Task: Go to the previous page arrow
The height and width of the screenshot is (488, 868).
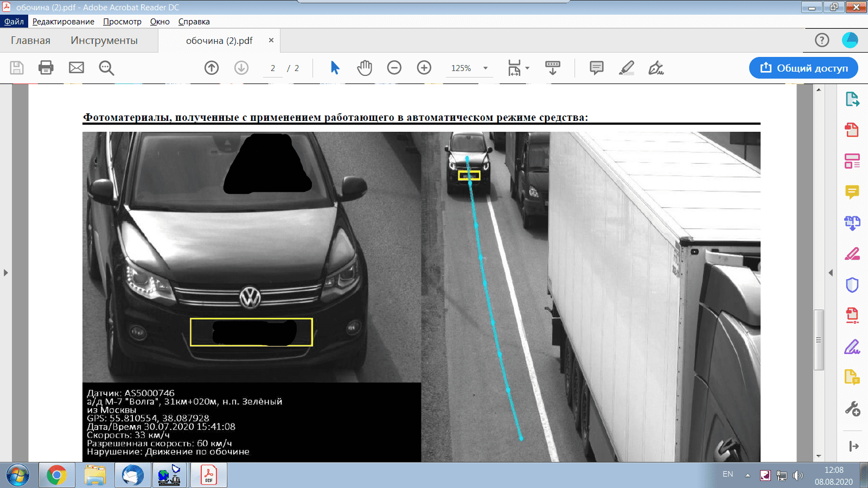Action: click(212, 68)
